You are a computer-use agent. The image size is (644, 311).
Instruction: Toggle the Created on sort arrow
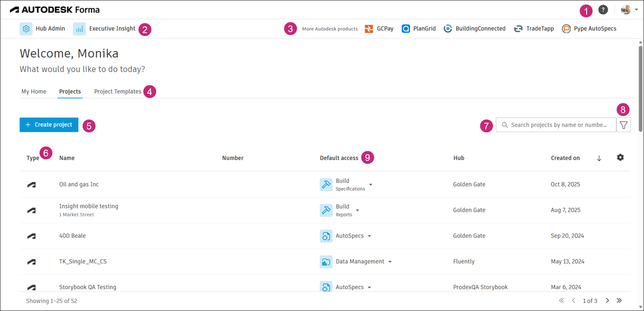(x=599, y=158)
